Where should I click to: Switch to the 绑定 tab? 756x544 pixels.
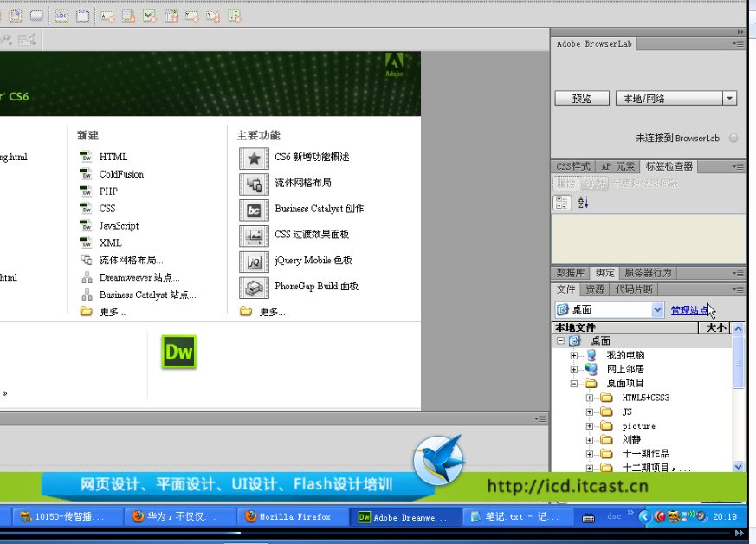[604, 273]
